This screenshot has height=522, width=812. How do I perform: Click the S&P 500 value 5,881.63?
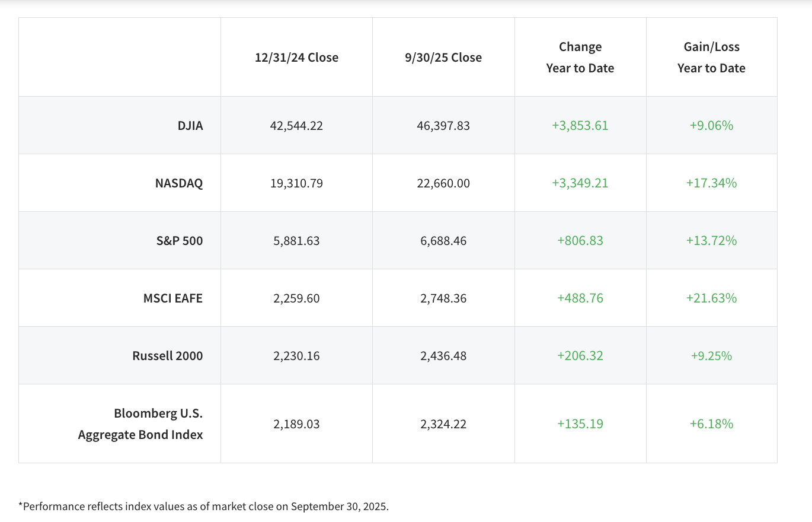click(x=296, y=241)
